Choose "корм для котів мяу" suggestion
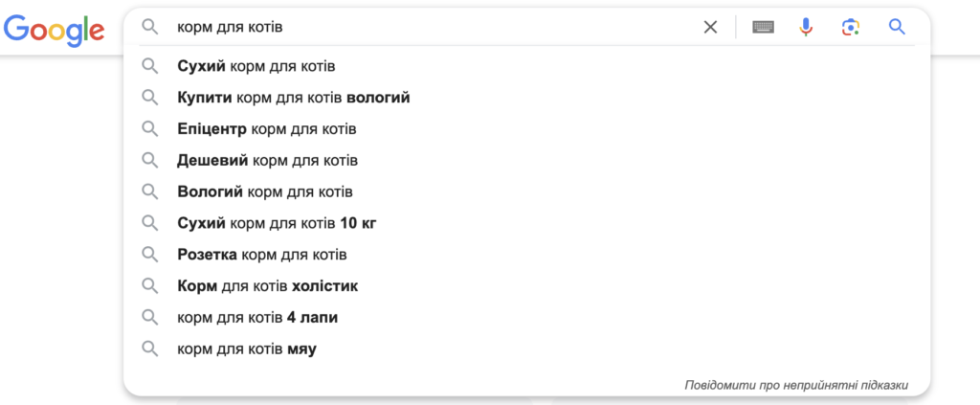The height and width of the screenshot is (405, 980). [x=247, y=349]
